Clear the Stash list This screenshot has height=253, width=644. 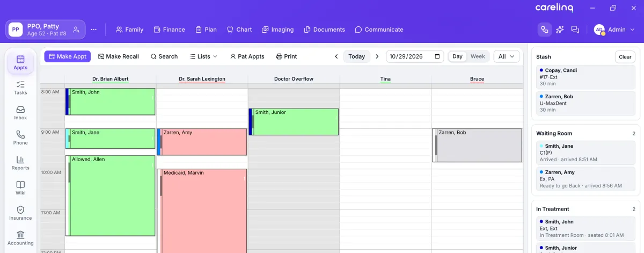coord(625,57)
